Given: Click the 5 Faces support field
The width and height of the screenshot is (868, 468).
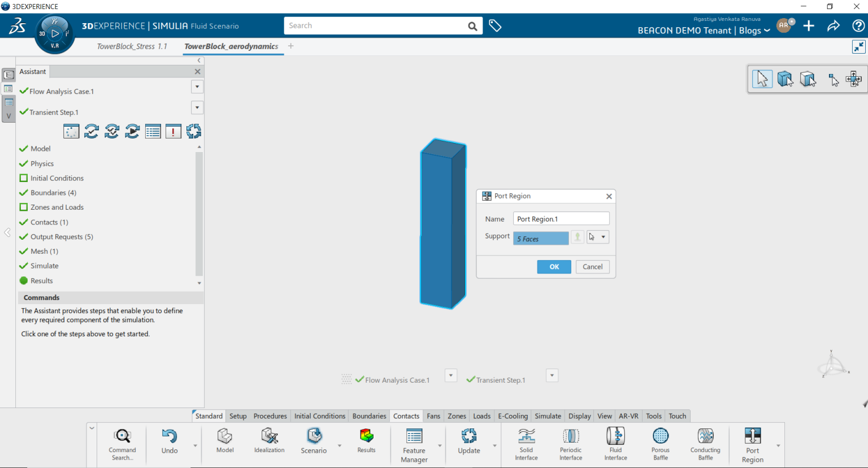Looking at the screenshot, I should pos(541,239).
